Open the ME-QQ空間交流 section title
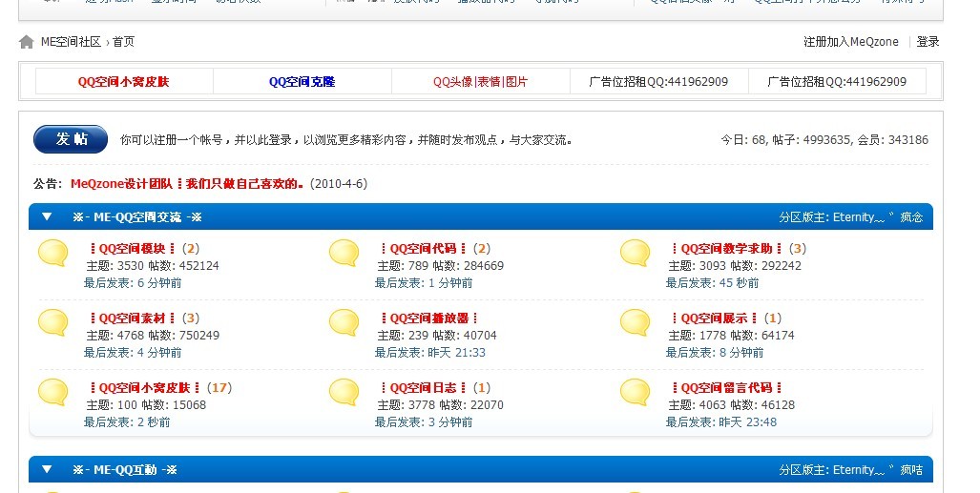 tap(137, 217)
